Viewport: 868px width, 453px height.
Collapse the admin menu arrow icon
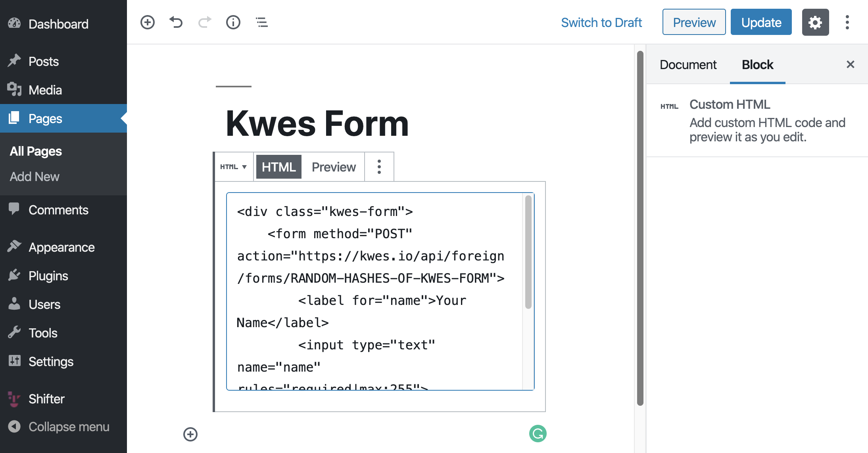(x=14, y=426)
